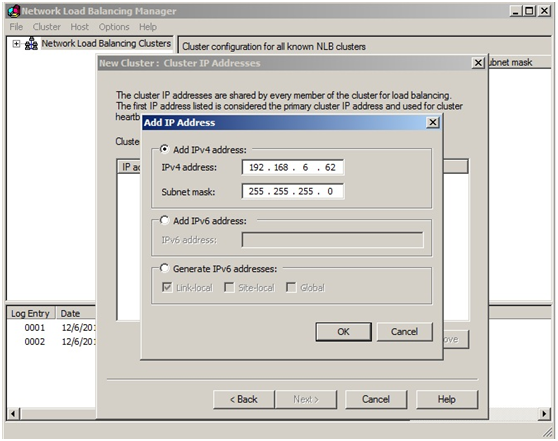The image size is (558, 441).
Task: Open the Help menu
Action: click(x=148, y=27)
